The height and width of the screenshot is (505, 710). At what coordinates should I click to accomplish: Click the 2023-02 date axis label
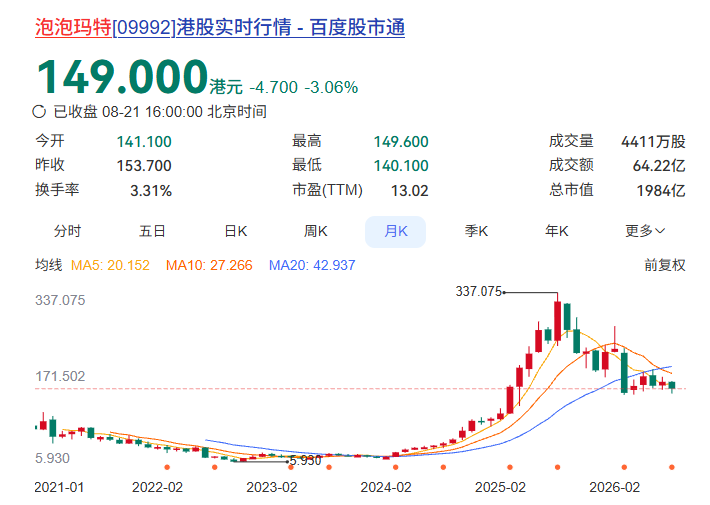pyautogui.click(x=272, y=487)
